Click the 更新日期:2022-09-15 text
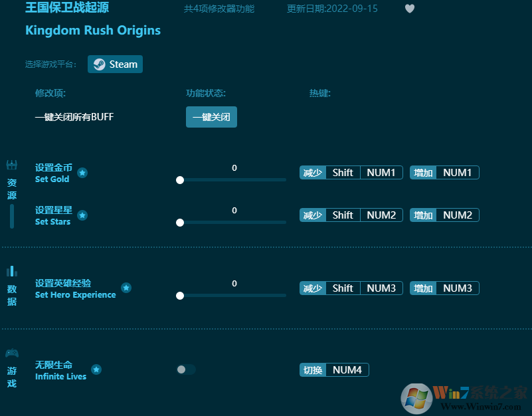532x416 pixels. [x=332, y=9]
